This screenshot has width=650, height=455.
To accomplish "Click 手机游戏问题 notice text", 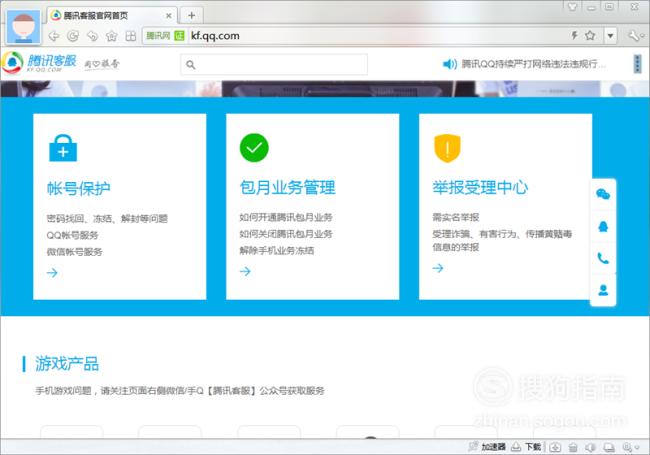I will [179, 390].
